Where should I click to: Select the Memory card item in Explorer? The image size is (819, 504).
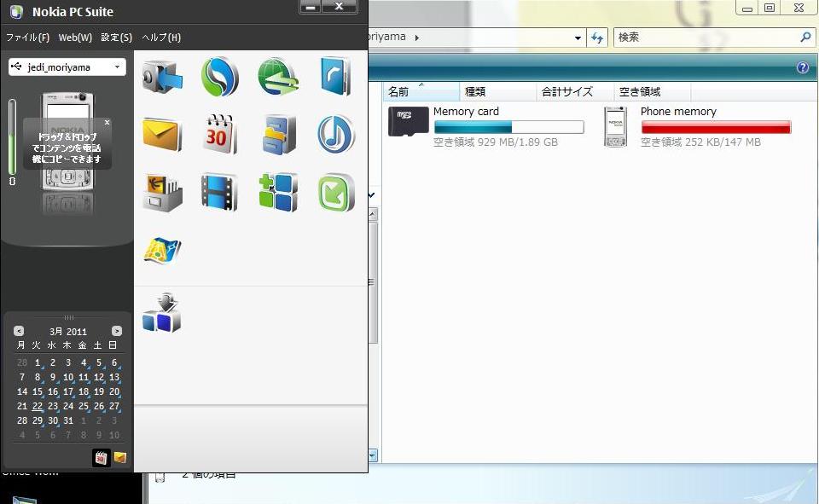point(485,127)
